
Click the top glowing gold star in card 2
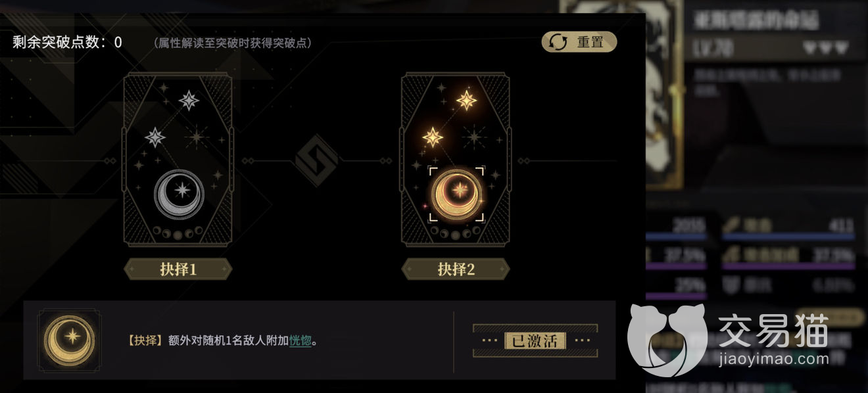pyautogui.click(x=467, y=101)
